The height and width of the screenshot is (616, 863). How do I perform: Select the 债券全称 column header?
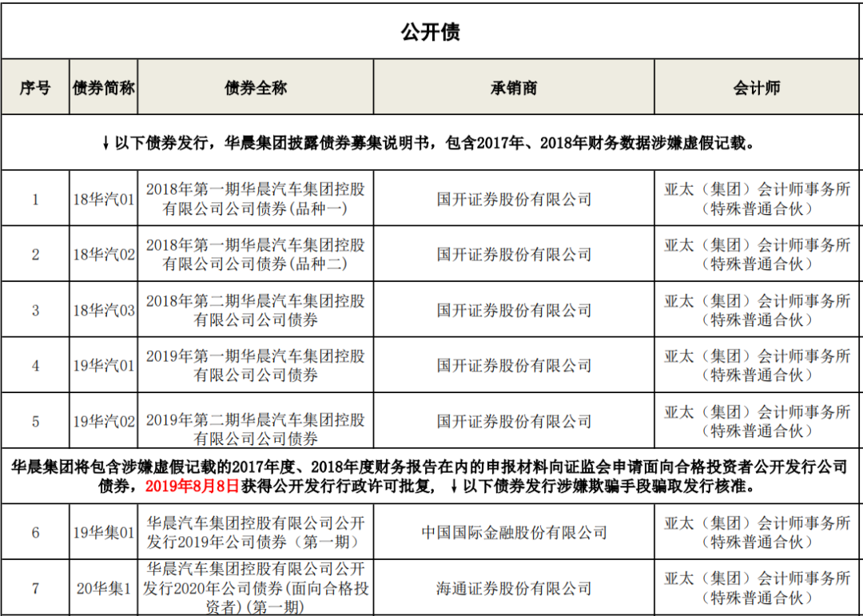pos(256,88)
